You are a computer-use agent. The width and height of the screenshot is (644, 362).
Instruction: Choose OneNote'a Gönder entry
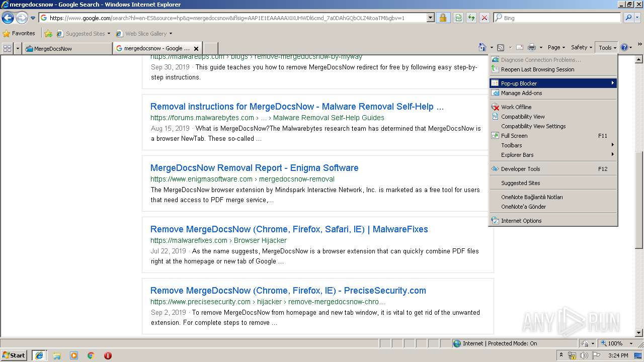click(x=553, y=207)
